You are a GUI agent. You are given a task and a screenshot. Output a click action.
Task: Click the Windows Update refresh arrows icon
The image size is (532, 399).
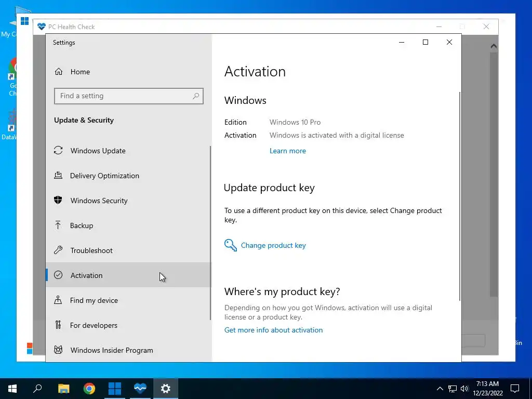pyautogui.click(x=58, y=150)
